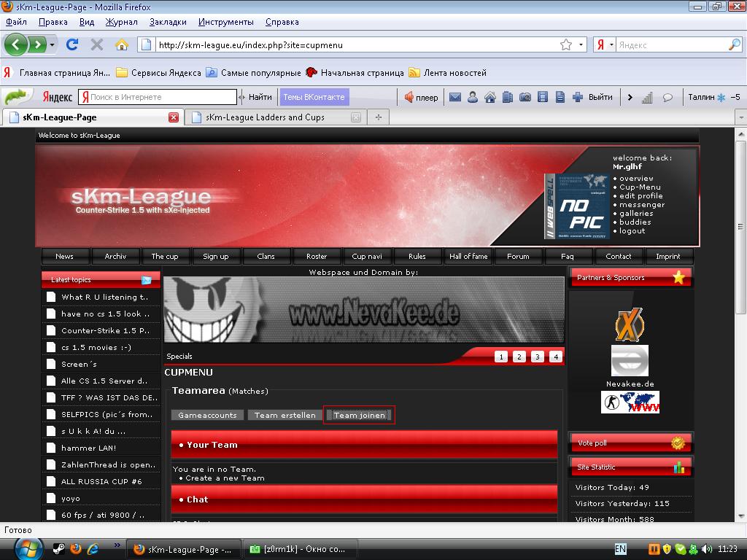The image size is (747, 560).
Task: Reload the page with the refresh icon
Action: click(72, 44)
